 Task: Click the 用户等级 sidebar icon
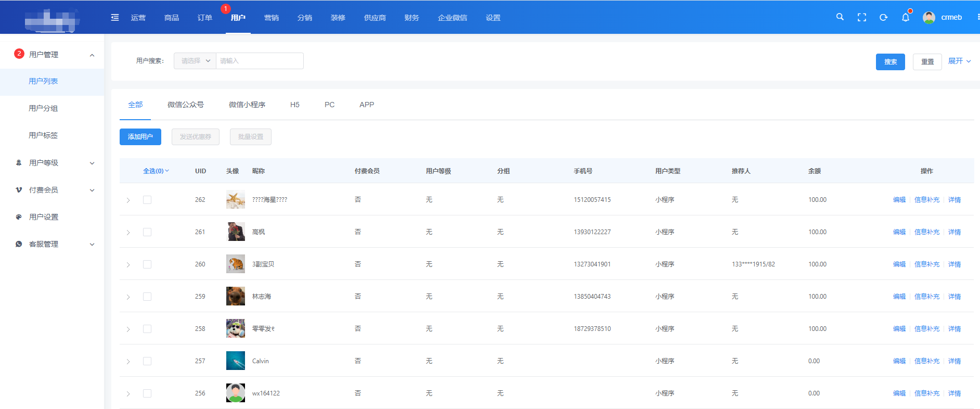[x=19, y=163]
